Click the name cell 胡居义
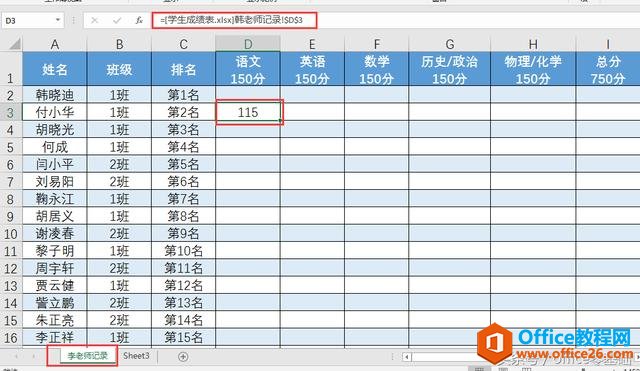The width and height of the screenshot is (640, 371). point(55,216)
